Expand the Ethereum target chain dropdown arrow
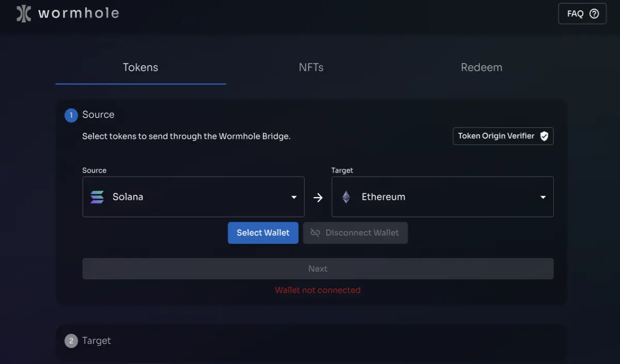The height and width of the screenshot is (364, 620). click(543, 197)
